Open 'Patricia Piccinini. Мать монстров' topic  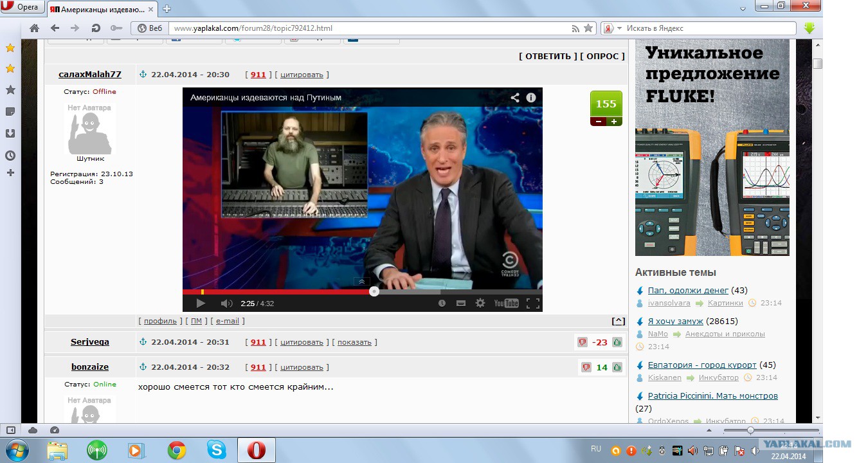[x=713, y=395]
